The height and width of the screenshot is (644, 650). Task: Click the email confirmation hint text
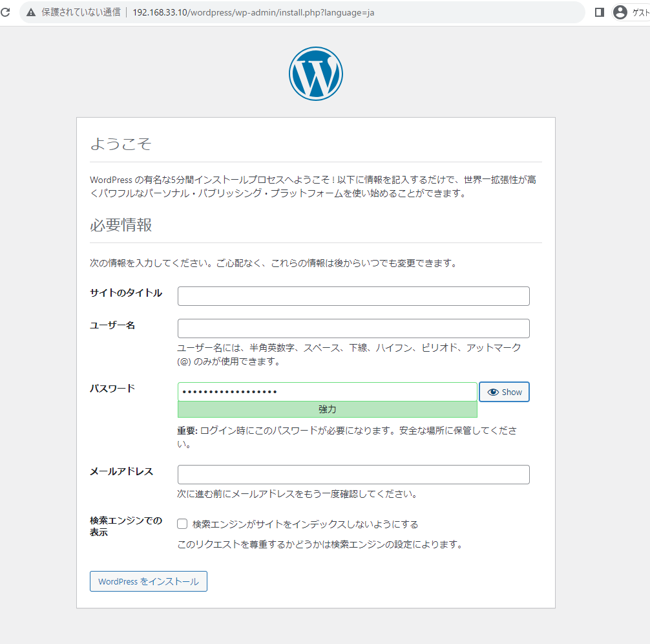tap(297, 494)
